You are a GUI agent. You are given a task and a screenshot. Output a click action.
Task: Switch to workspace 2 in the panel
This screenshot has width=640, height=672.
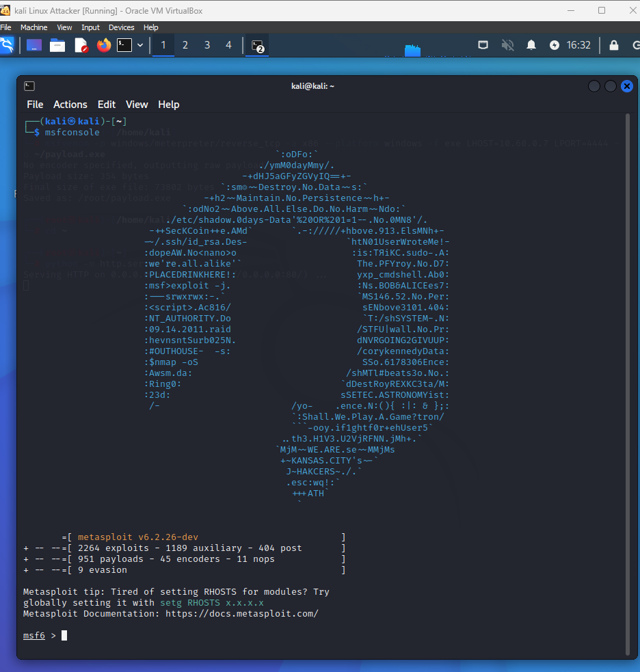click(x=185, y=44)
